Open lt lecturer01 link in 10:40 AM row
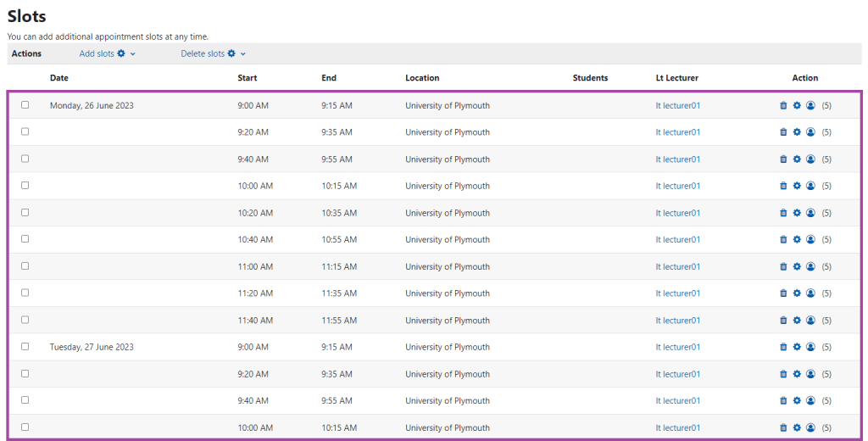This screenshot has width=868, height=441. tap(677, 239)
